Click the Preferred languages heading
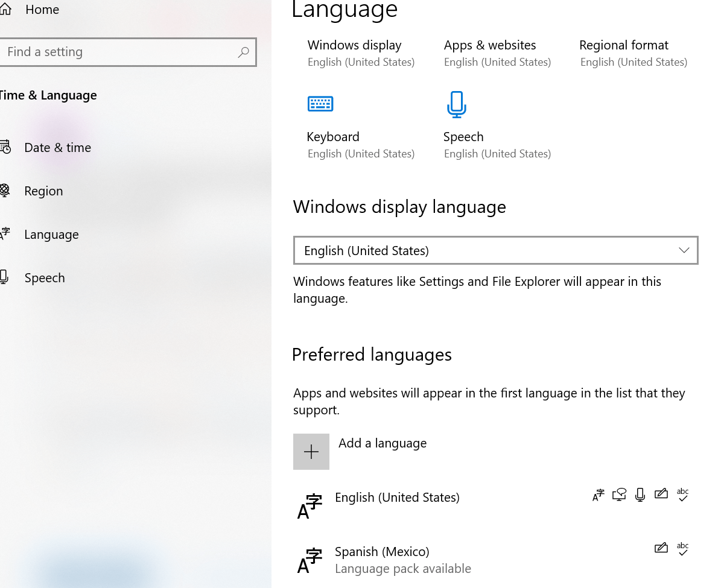 pos(372,355)
